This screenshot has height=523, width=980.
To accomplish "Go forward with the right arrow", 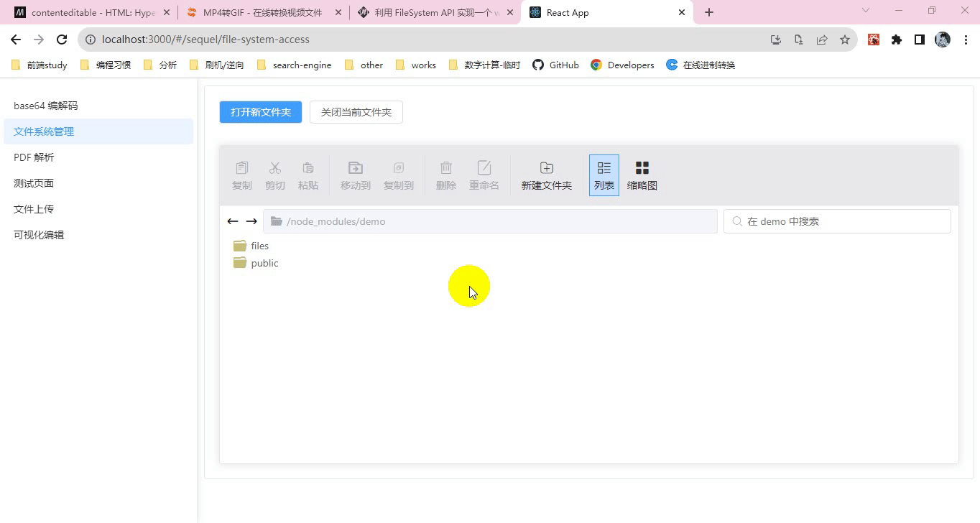I will (251, 221).
